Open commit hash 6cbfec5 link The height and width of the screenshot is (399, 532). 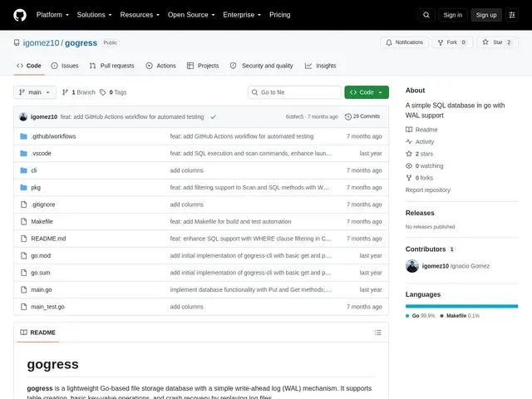tap(294, 116)
